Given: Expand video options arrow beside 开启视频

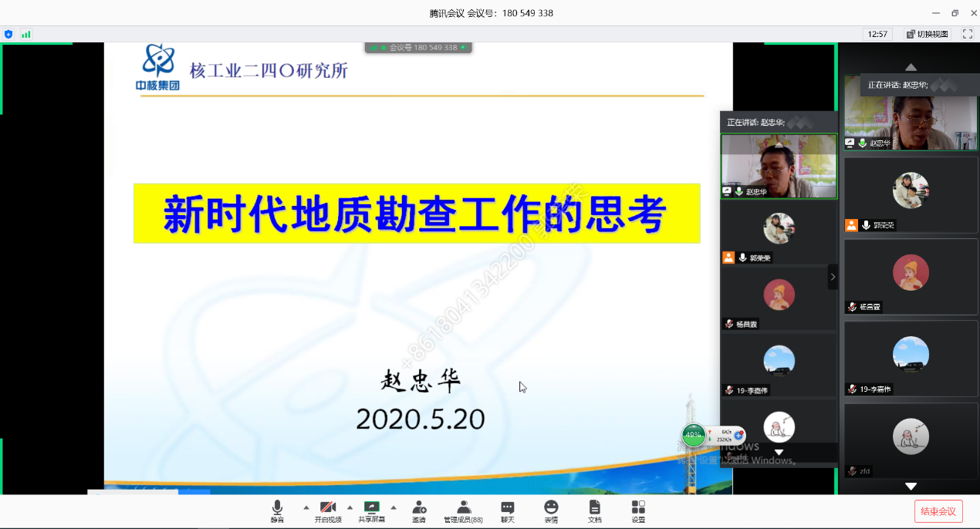Looking at the screenshot, I should (x=350, y=507).
